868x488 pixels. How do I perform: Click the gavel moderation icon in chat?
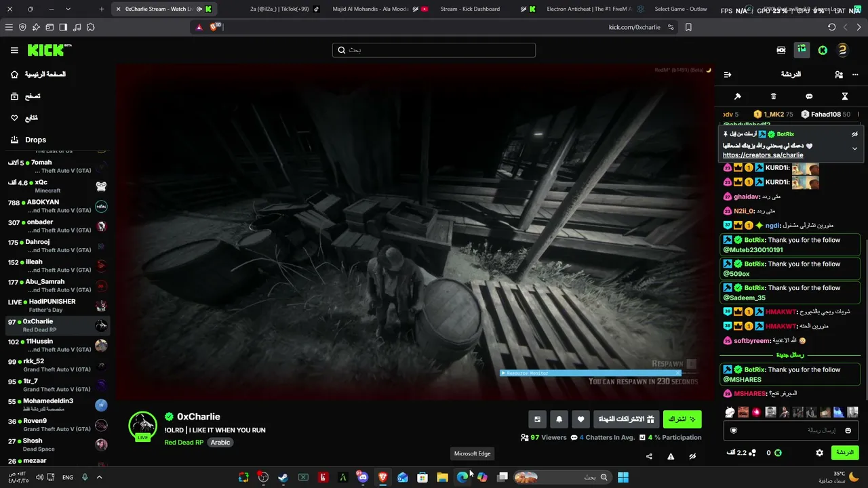[x=738, y=96]
